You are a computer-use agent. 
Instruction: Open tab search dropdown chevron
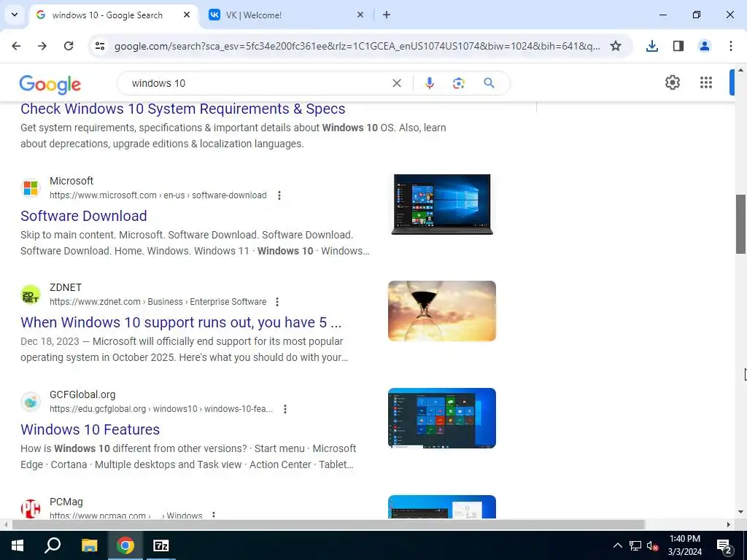coord(15,15)
